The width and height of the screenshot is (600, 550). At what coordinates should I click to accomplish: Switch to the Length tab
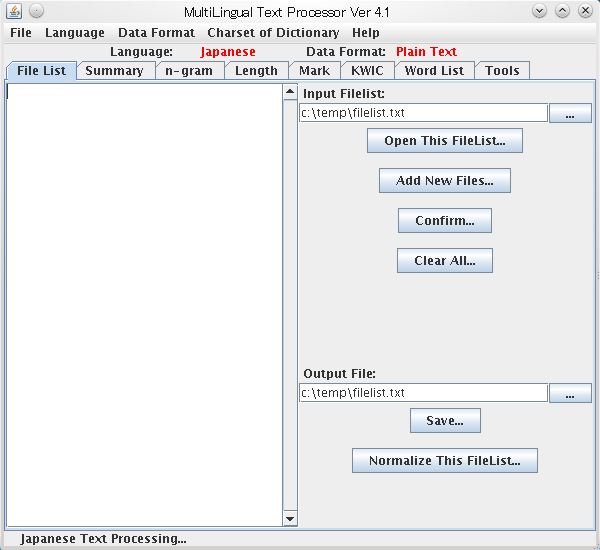pos(256,70)
